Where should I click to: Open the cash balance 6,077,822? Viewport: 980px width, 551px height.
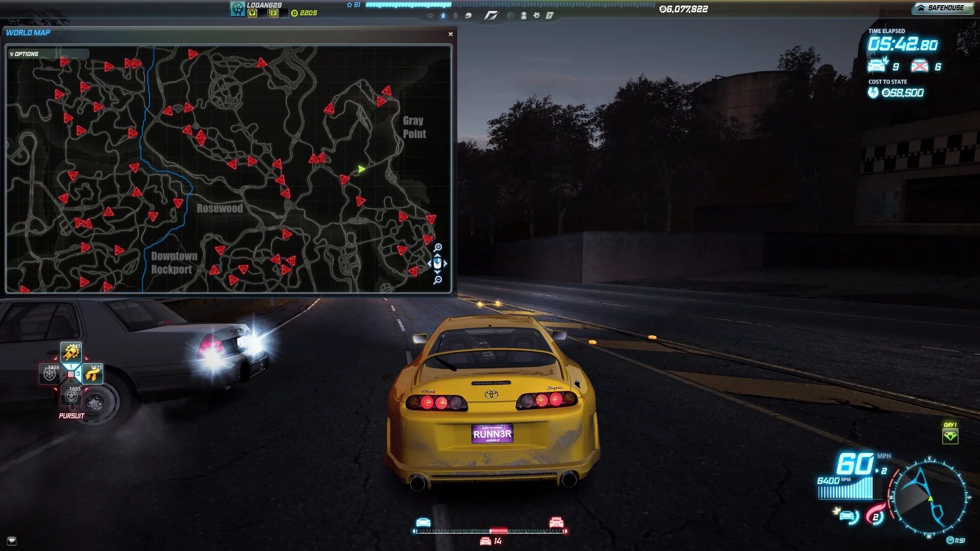click(x=683, y=9)
